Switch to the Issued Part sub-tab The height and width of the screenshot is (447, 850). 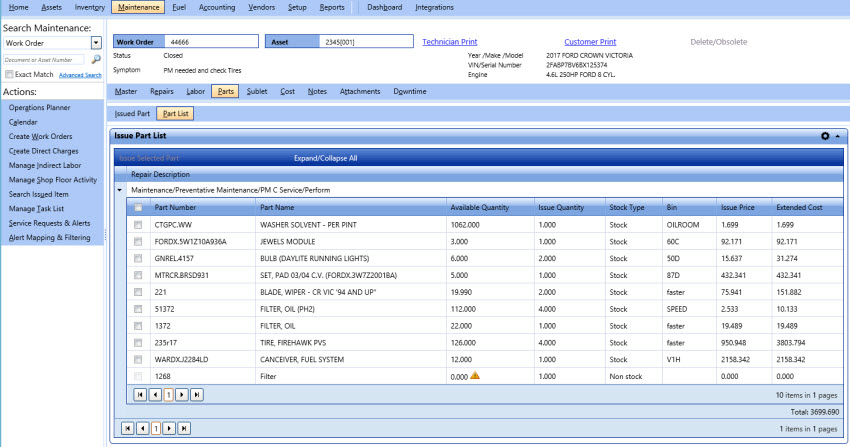tap(132, 114)
